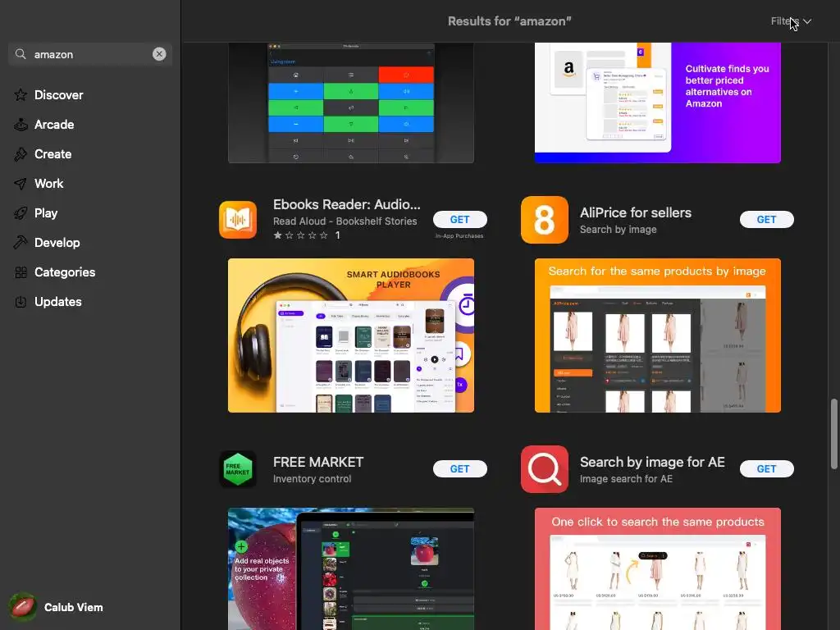840x630 pixels.
Task: Open the Smart Audiobooks Player screenshot
Action: (x=351, y=336)
